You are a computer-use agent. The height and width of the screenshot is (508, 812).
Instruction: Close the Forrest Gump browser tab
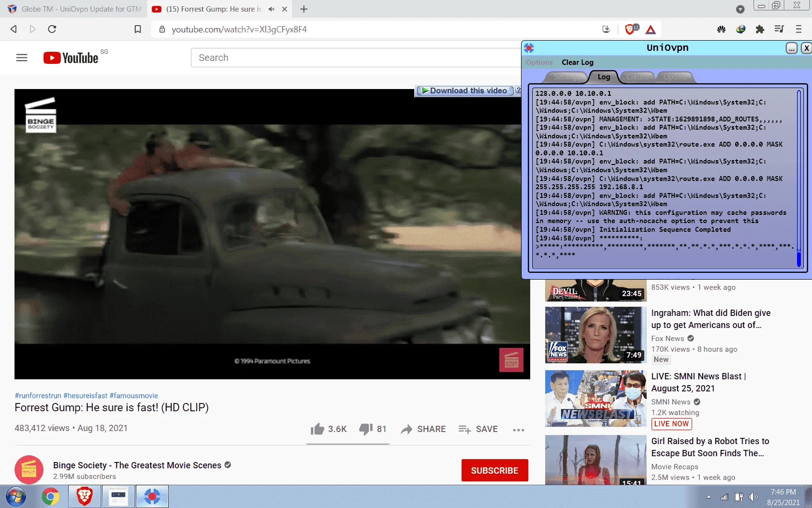(285, 9)
